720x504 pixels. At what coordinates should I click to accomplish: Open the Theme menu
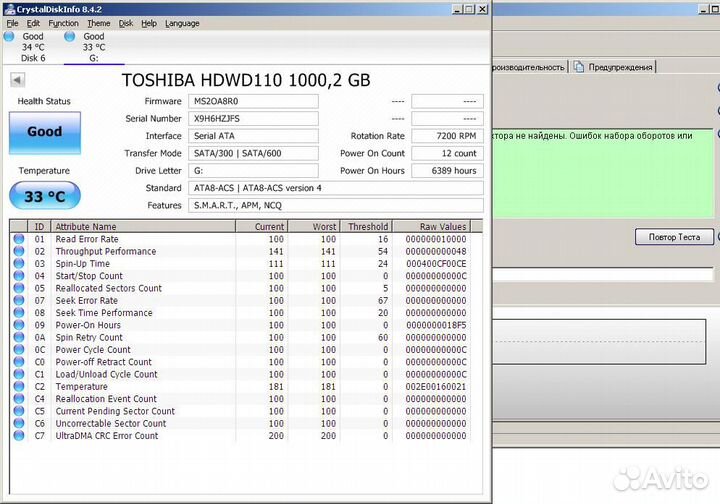pos(98,23)
